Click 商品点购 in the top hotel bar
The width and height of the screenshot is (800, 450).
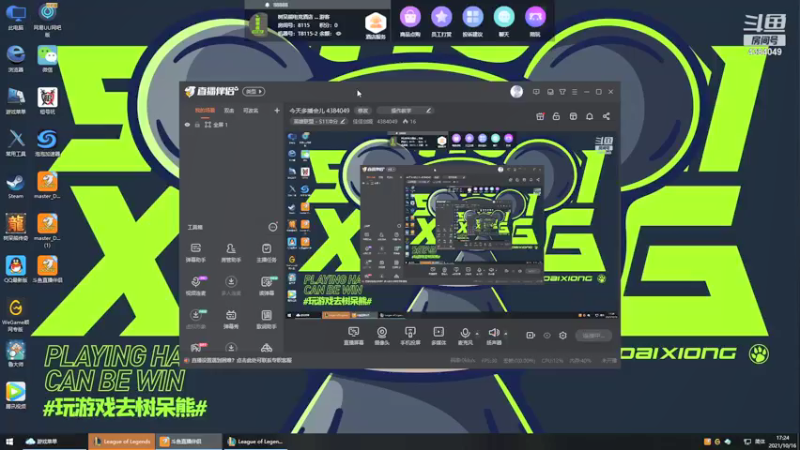(410, 22)
